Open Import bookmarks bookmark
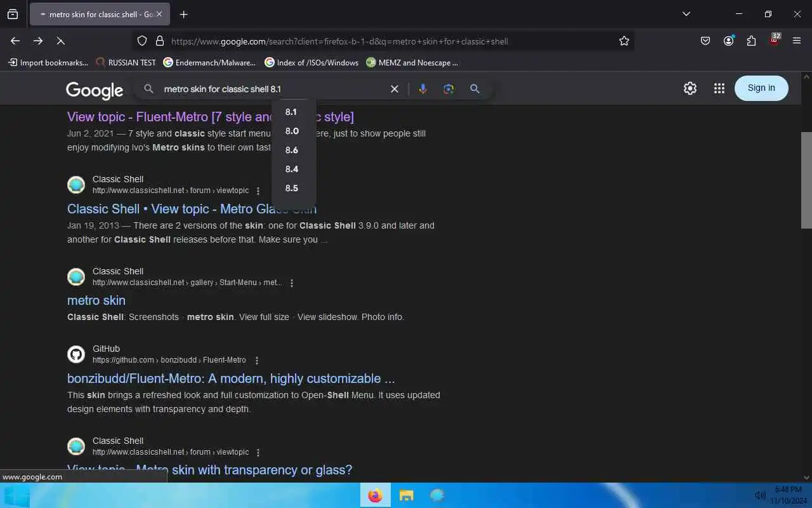812x508 pixels. click(x=48, y=62)
